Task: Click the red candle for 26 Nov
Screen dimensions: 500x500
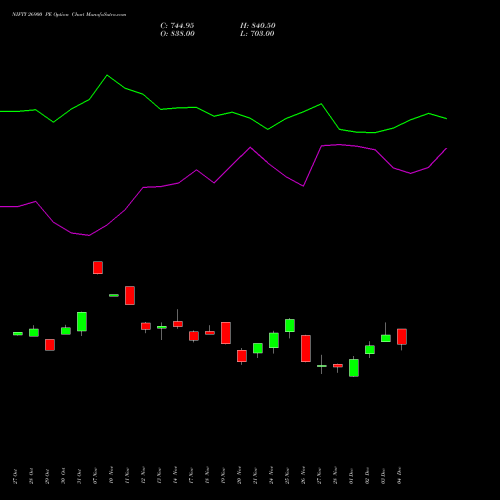Action: [306, 348]
